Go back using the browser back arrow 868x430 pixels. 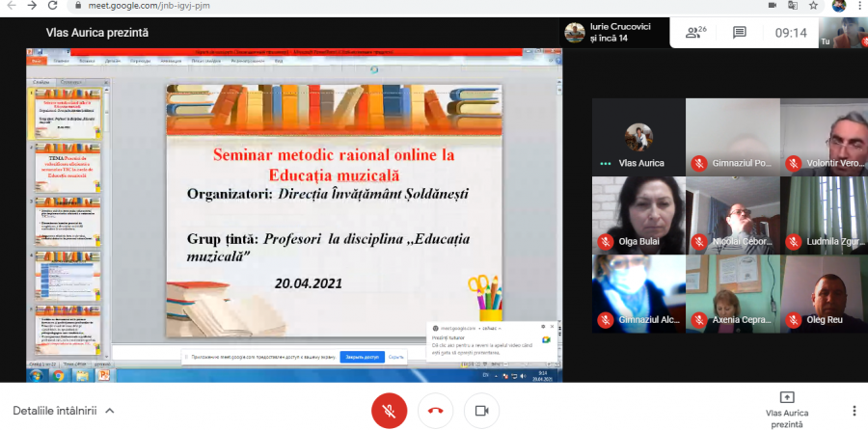(12, 5)
